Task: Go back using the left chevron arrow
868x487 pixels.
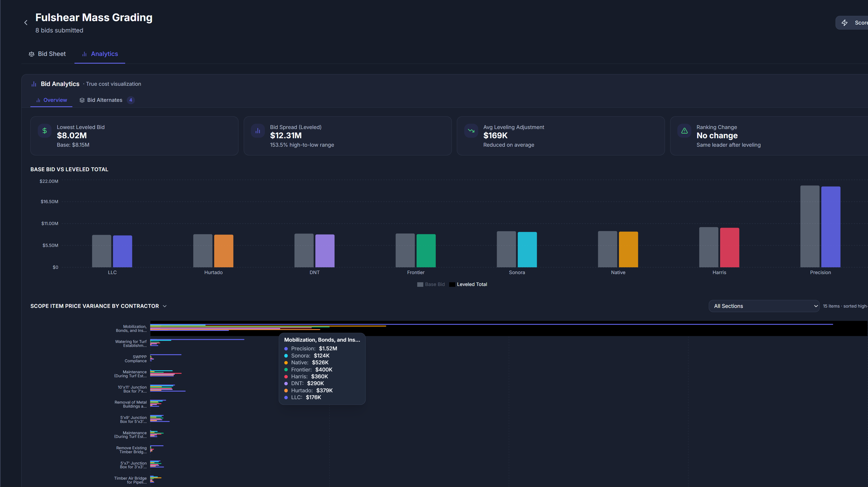Action: (26, 22)
